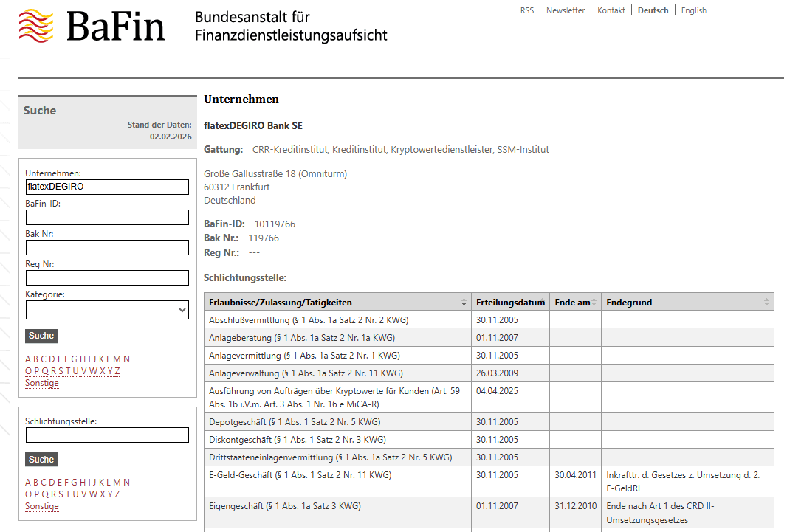This screenshot has height=532, width=787.
Task: Open the Kategorie dropdown
Action: click(x=107, y=308)
